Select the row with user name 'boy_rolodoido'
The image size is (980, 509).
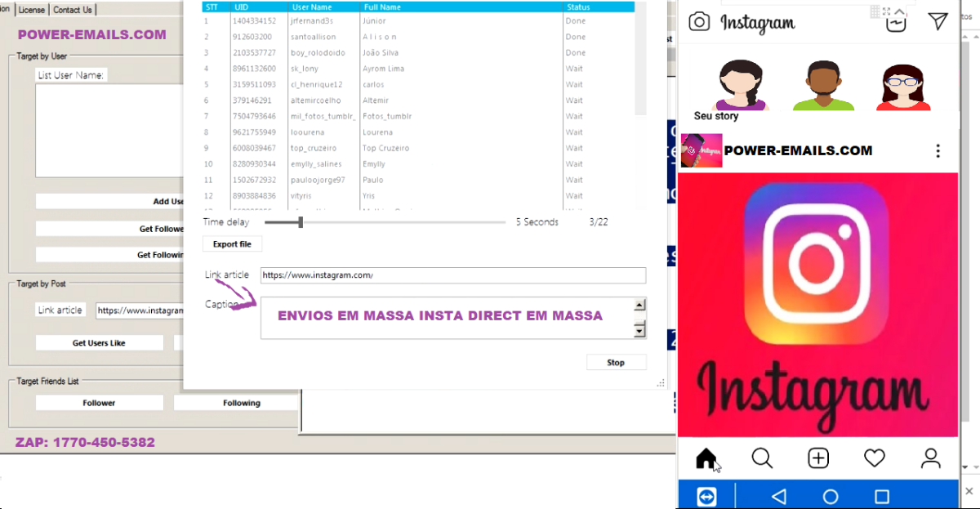[x=419, y=53]
